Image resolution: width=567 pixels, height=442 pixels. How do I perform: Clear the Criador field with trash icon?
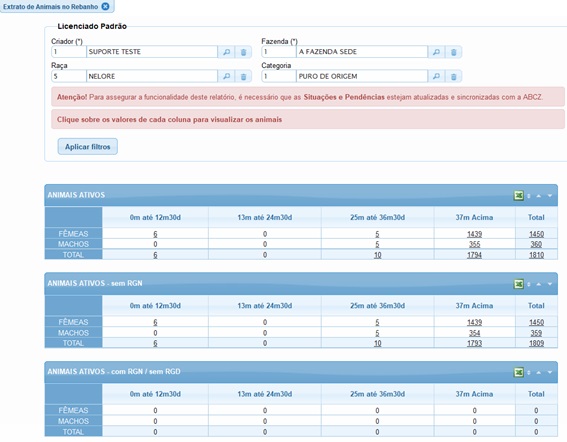243,52
